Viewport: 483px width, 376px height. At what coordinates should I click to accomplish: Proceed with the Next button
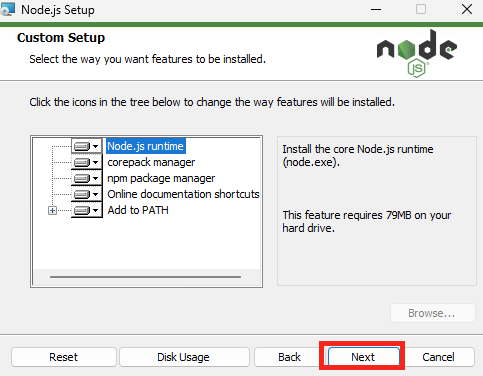tap(363, 357)
